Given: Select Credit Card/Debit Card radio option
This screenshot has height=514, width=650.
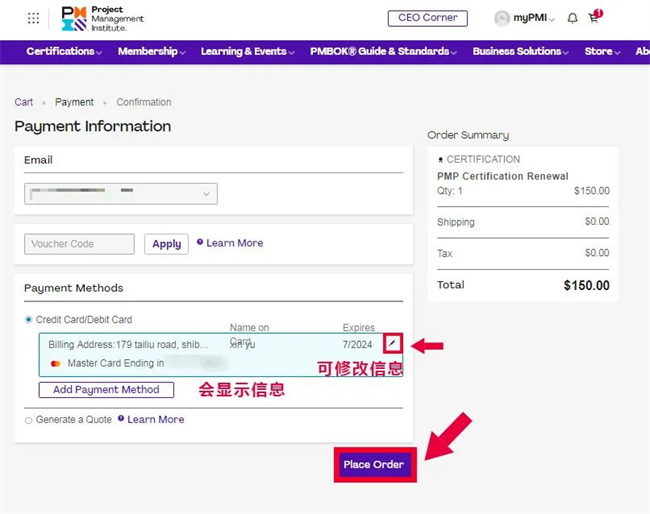Looking at the screenshot, I should click(28, 320).
